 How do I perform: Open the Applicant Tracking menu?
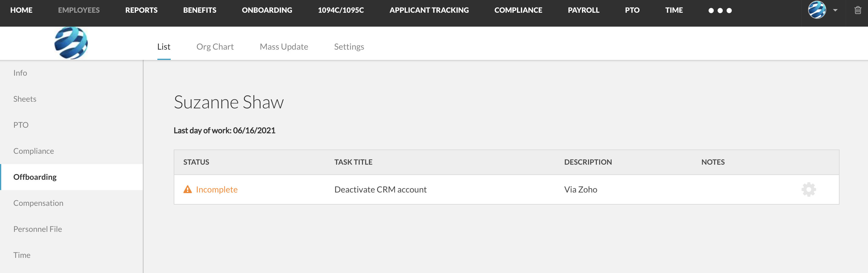click(x=429, y=10)
